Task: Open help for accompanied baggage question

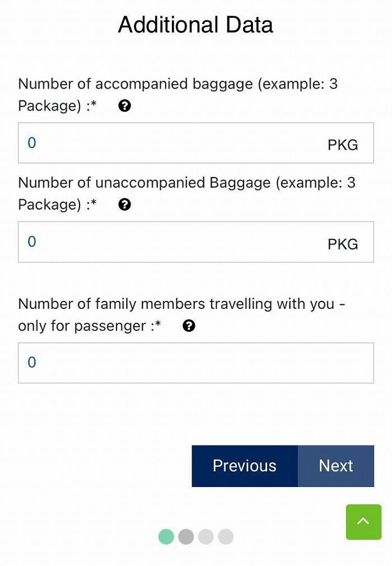Action: [x=124, y=106]
